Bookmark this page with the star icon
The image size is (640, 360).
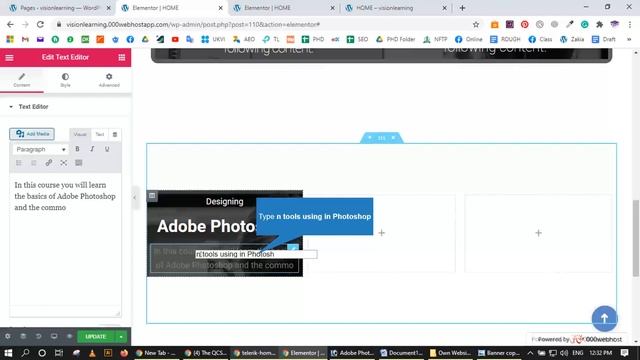coord(476,24)
